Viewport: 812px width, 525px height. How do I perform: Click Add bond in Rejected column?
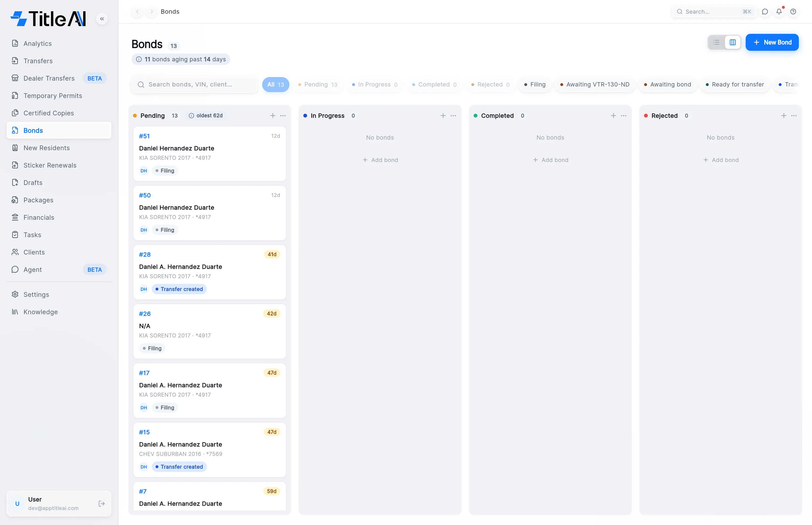click(x=721, y=160)
